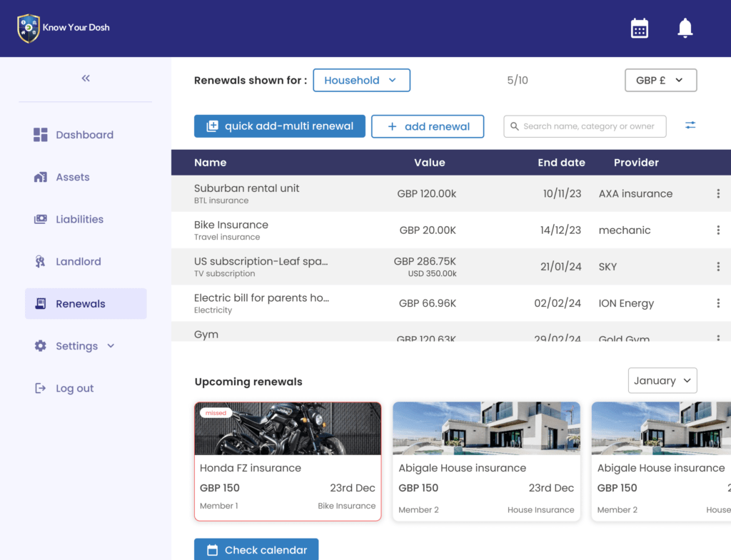Open the January month dropdown

662,381
